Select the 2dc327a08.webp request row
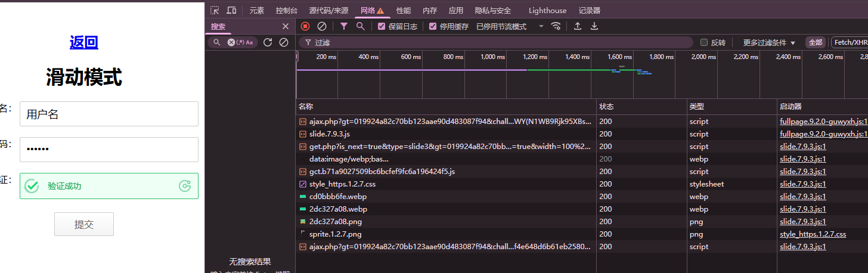This screenshot has height=273, width=868. [582, 209]
